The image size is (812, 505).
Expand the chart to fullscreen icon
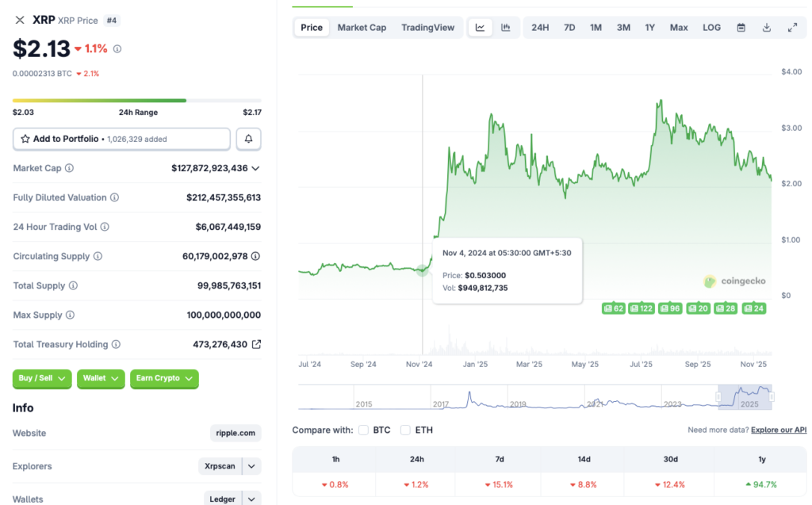point(792,27)
